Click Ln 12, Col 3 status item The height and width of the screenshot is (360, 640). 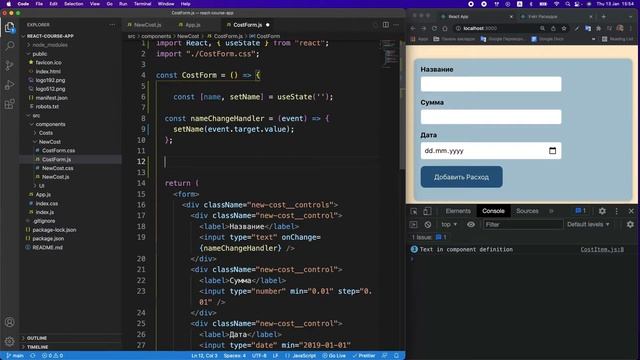tap(204, 356)
